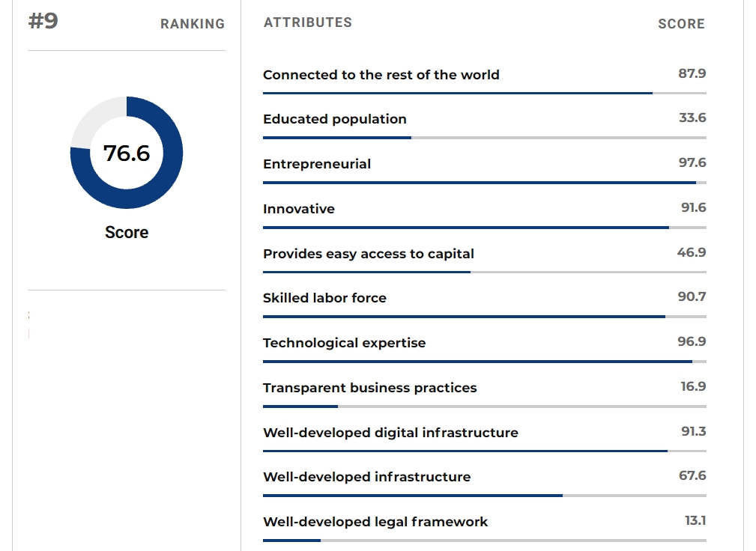Click the ATTRIBUTES column heading
The height and width of the screenshot is (551, 756).
308,22
